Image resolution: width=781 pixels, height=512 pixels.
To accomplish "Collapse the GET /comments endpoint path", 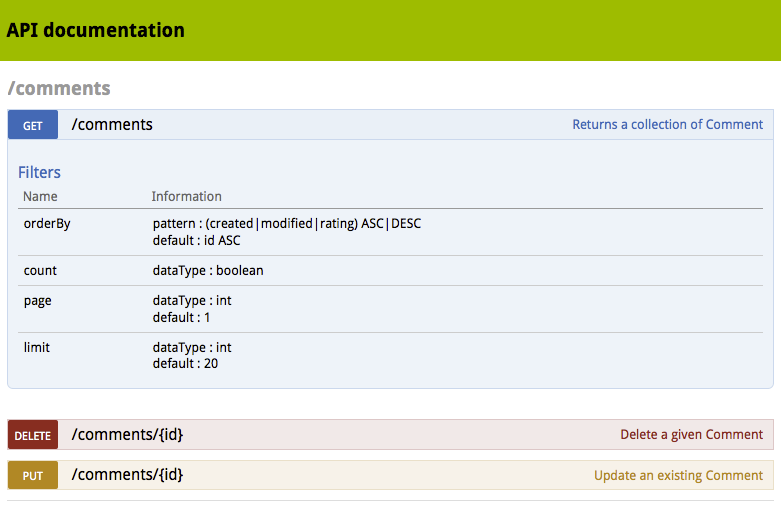I will [112, 125].
